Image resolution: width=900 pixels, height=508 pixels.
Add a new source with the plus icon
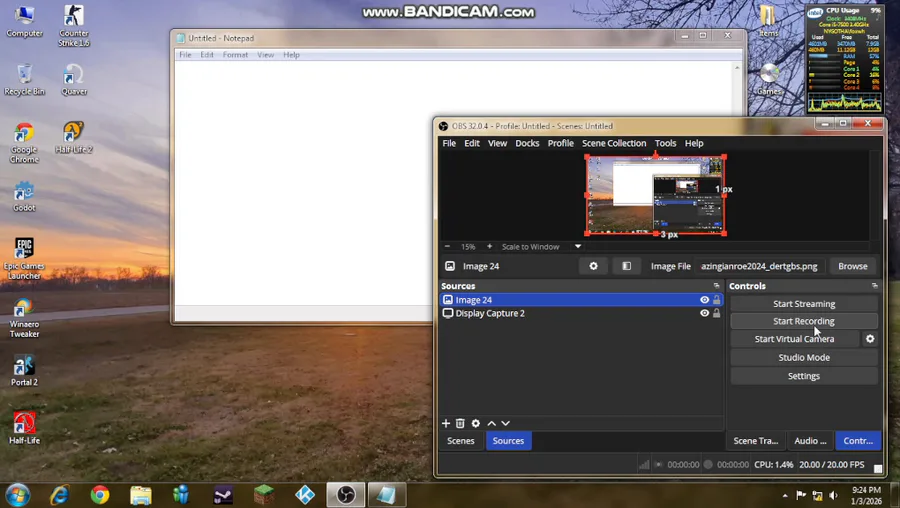pos(446,423)
